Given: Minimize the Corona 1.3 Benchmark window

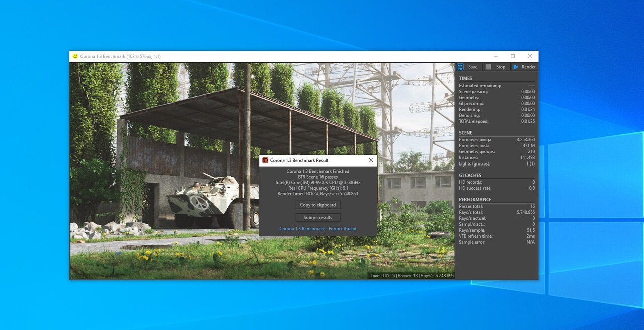Looking at the screenshot, I should click(496, 56).
